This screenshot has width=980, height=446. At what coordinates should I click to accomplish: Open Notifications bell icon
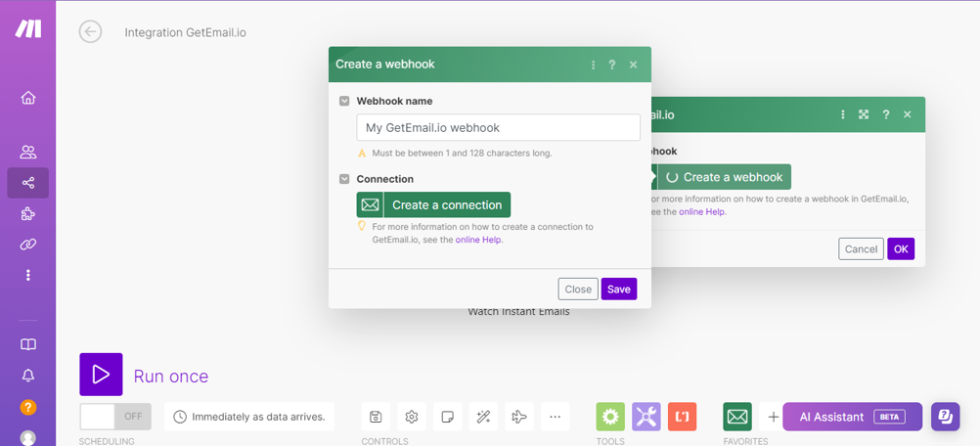[x=28, y=376]
